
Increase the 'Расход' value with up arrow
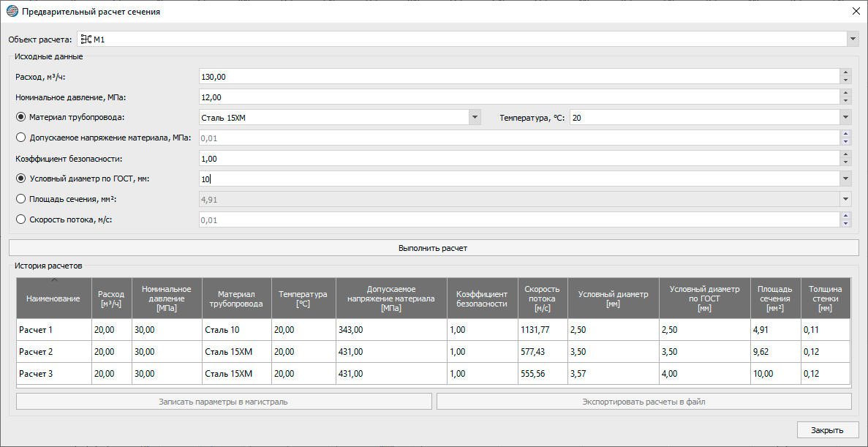[x=845, y=73]
